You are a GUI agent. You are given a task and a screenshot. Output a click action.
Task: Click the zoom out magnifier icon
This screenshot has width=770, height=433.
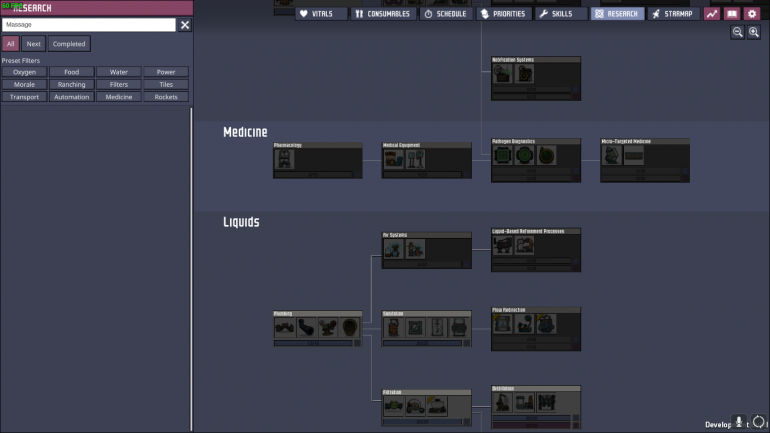[x=737, y=33]
